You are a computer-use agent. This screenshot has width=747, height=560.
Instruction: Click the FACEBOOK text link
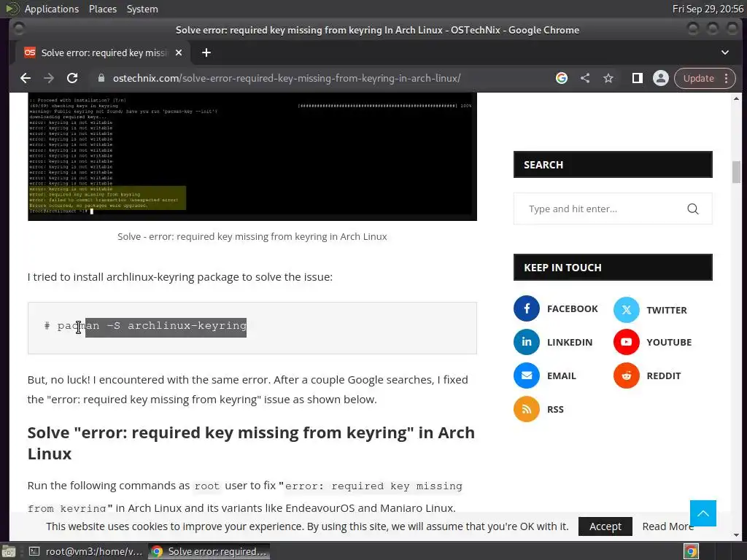[572, 308]
